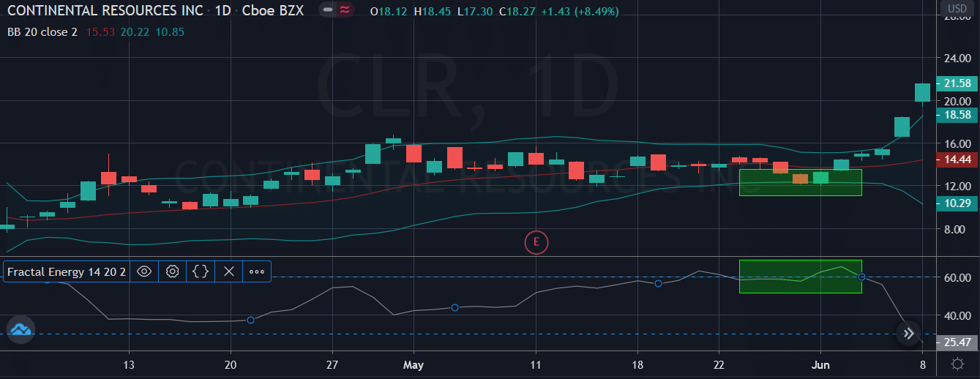The image size is (980, 379).
Task: Click the gray dash market status icon
Action: [328, 11]
